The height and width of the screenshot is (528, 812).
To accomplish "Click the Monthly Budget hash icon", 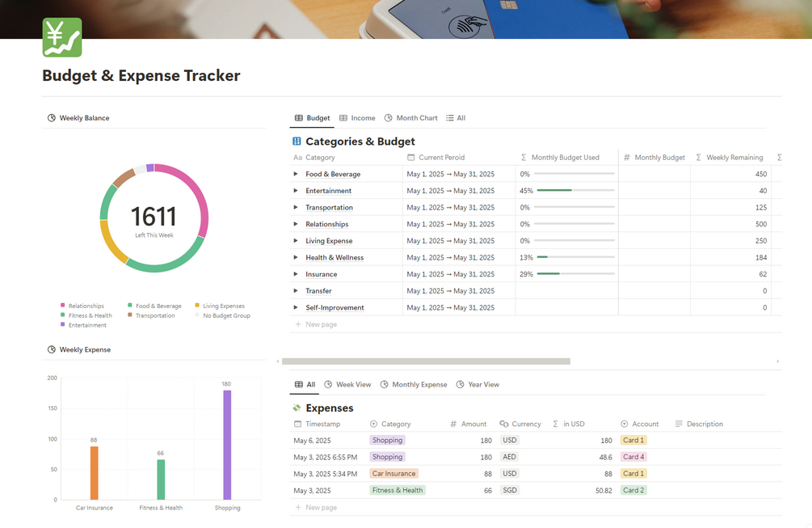I will [x=627, y=158].
